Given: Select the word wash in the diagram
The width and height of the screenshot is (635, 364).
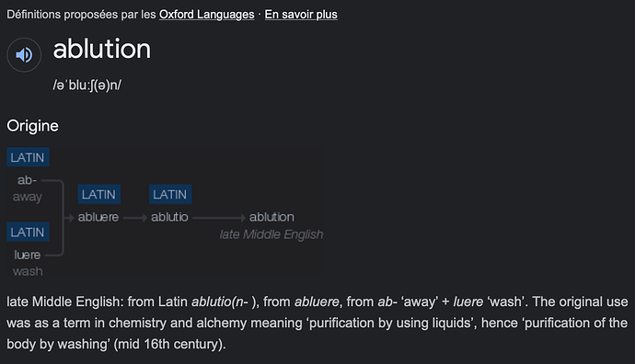Looking at the screenshot, I should click(28, 271).
